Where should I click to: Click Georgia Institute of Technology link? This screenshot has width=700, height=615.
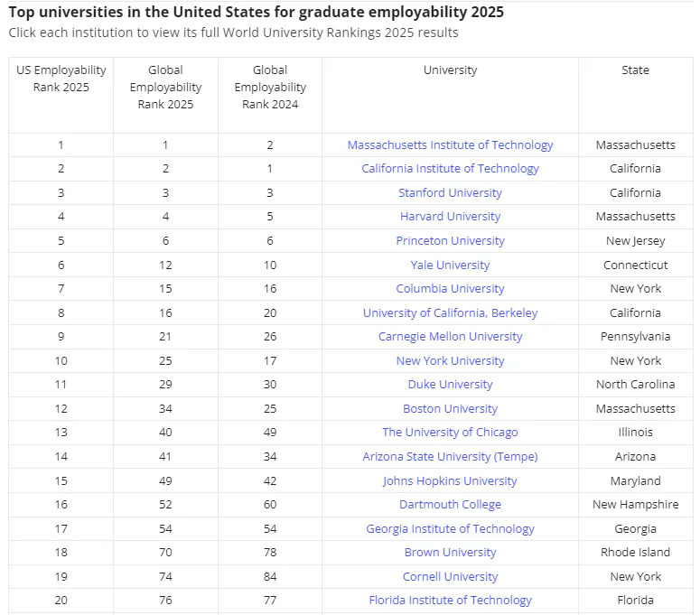(x=450, y=529)
